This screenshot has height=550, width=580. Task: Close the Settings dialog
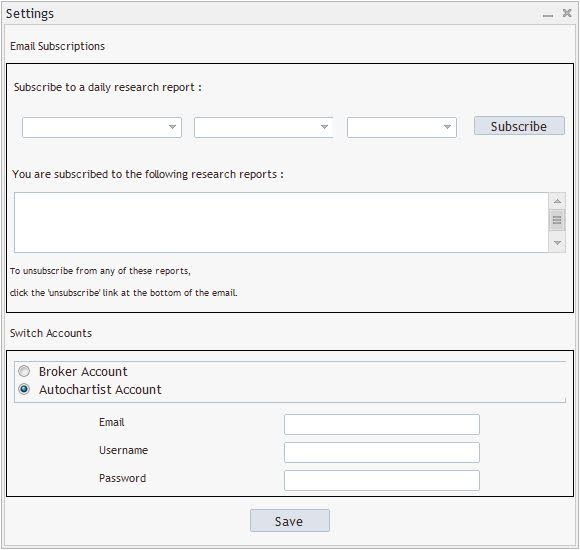point(567,13)
